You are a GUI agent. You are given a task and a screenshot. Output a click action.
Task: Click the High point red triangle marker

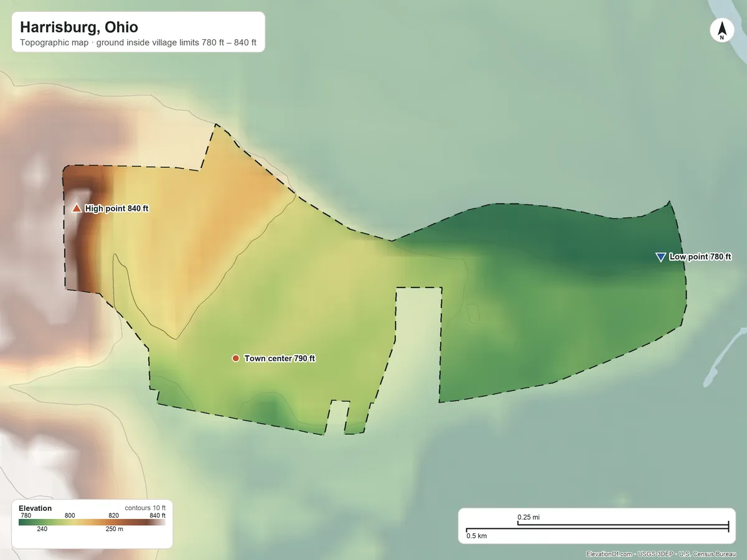tap(77, 208)
